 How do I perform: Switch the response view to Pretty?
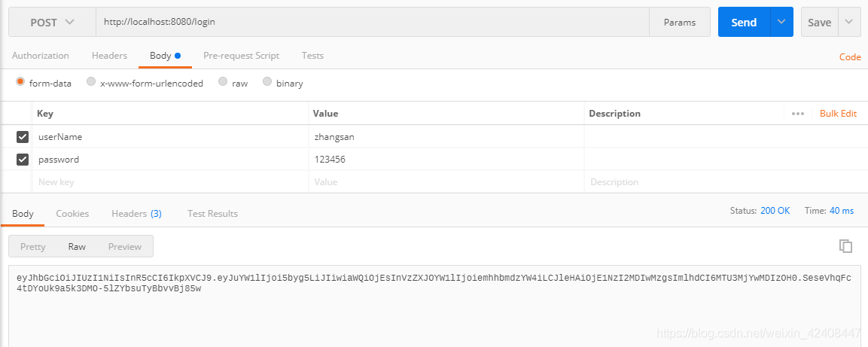coord(32,247)
